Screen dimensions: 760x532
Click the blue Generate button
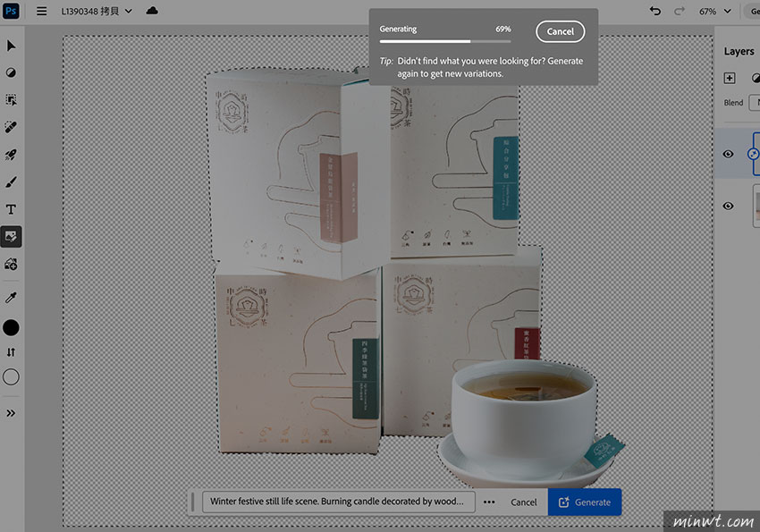pyautogui.click(x=585, y=502)
